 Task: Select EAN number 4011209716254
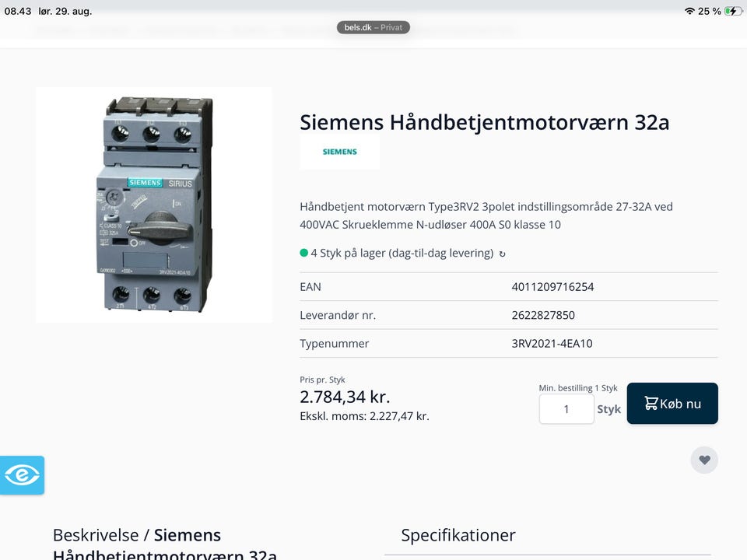click(x=552, y=287)
